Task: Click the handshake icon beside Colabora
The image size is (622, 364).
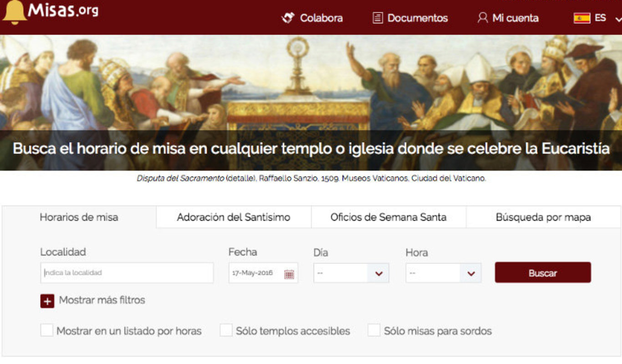Action: pyautogui.click(x=288, y=18)
